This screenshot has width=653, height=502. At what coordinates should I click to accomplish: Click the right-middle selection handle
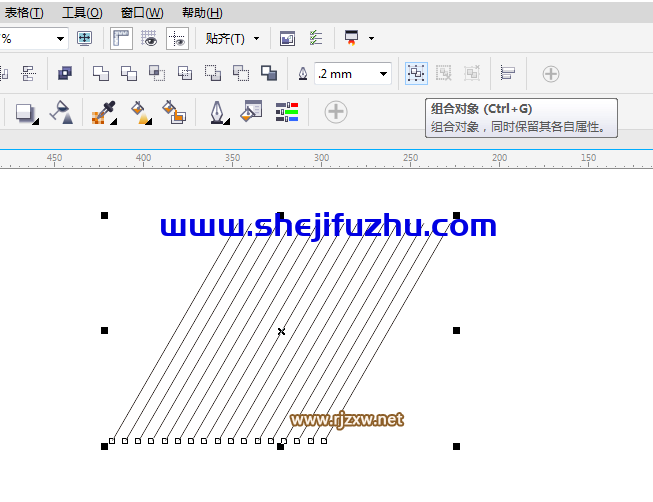tap(456, 330)
